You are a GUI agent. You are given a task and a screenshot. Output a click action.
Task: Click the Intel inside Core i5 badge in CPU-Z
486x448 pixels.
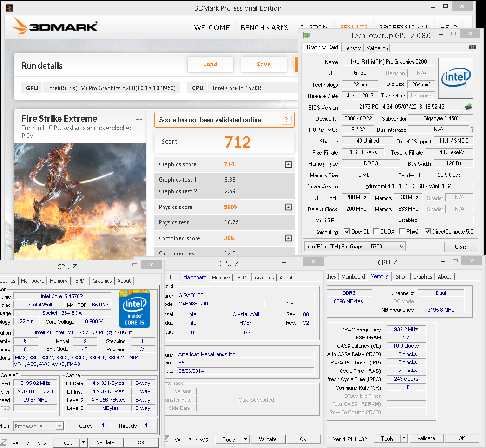point(135,309)
